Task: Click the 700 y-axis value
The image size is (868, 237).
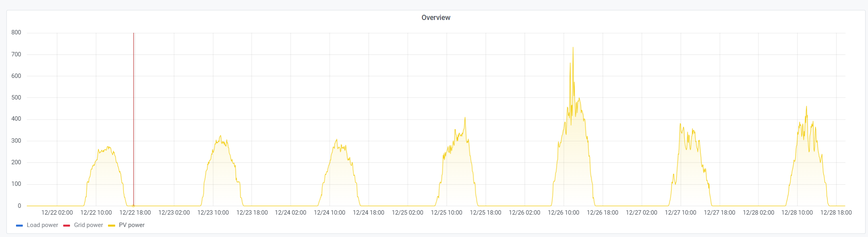Action: (16, 54)
